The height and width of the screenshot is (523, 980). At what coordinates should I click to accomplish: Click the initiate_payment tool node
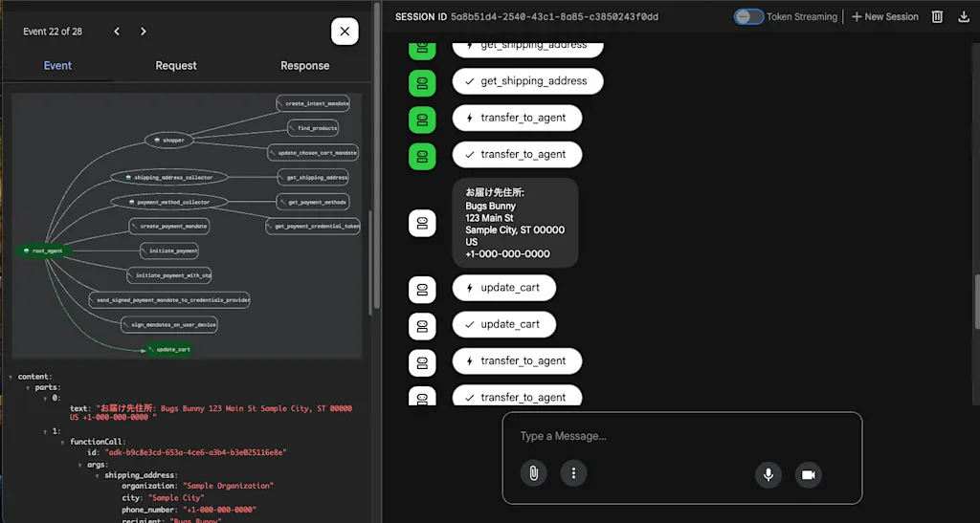[169, 251]
